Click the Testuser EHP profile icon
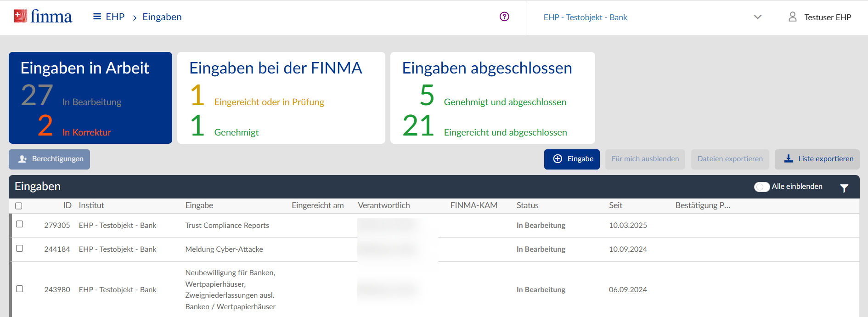The width and height of the screenshot is (868, 317). pyautogui.click(x=792, y=17)
